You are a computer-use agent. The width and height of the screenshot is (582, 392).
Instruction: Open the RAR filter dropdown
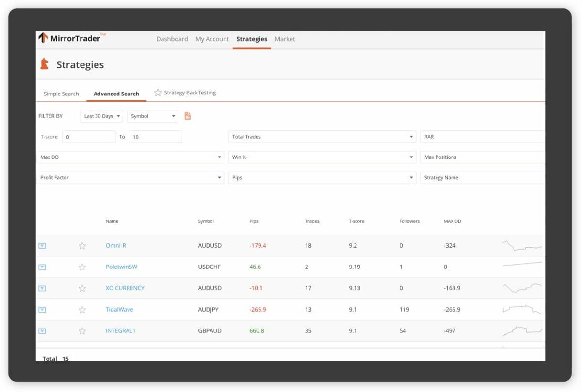(x=483, y=137)
